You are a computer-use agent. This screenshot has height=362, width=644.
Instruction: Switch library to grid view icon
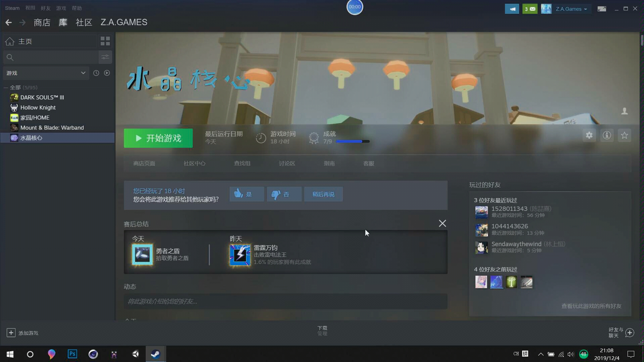[104, 41]
